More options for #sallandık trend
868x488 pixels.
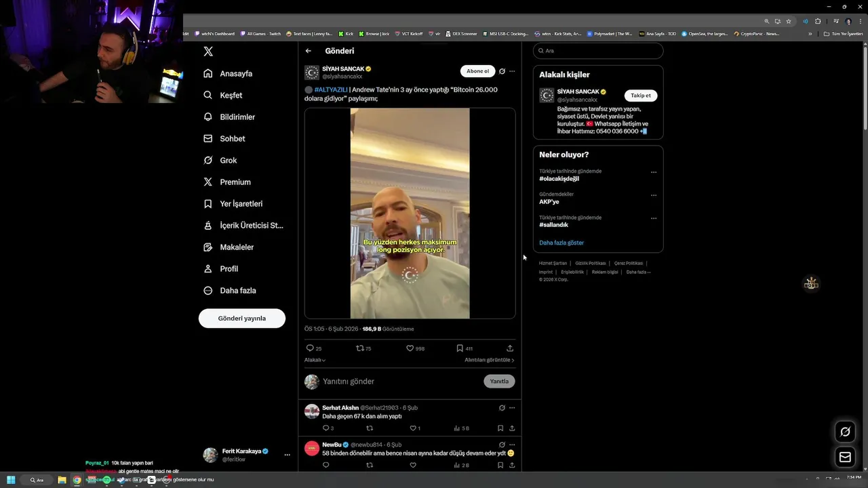click(x=654, y=218)
